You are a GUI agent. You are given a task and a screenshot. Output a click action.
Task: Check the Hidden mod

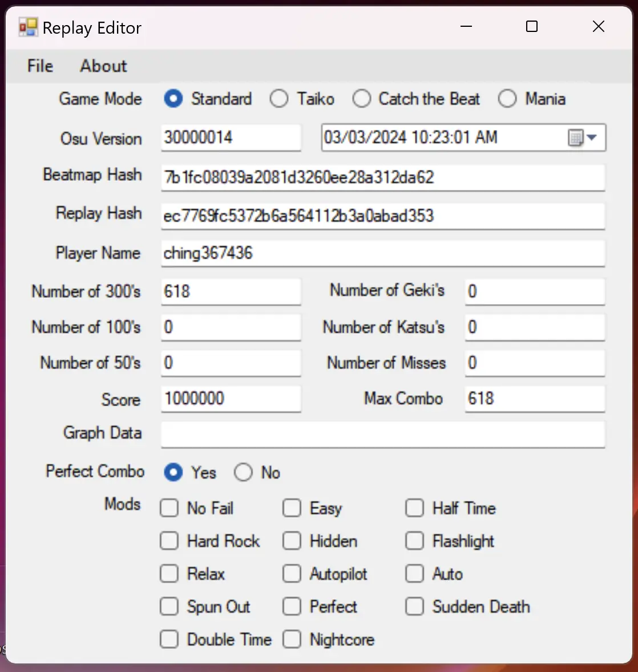click(292, 541)
